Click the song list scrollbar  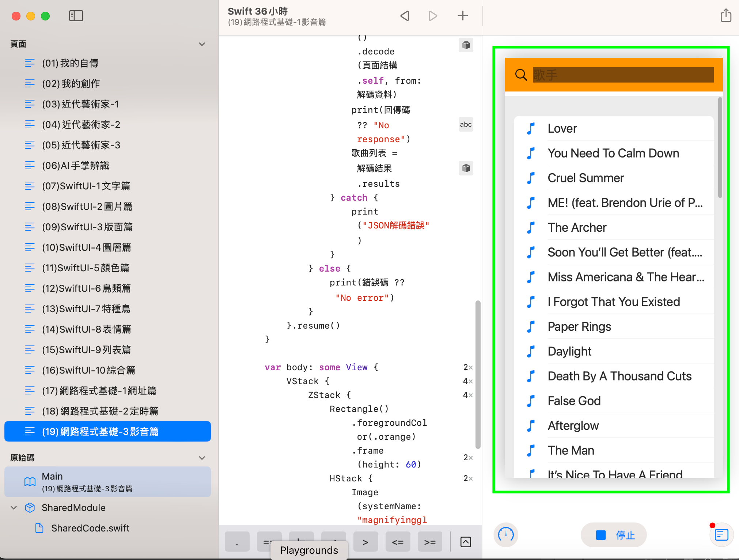coord(720,148)
